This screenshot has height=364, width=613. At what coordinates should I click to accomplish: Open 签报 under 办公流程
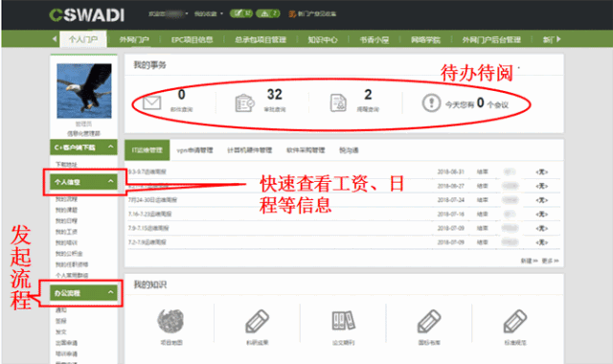tap(61, 321)
